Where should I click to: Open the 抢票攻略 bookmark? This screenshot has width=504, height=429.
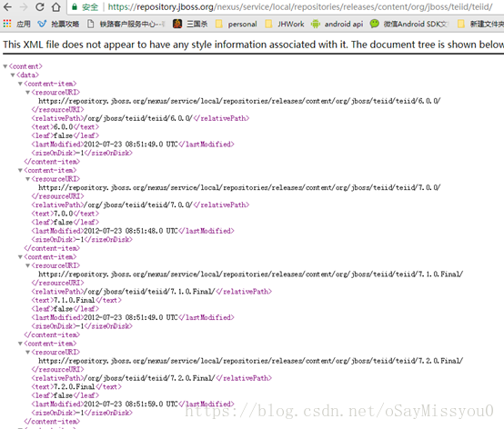(x=58, y=24)
